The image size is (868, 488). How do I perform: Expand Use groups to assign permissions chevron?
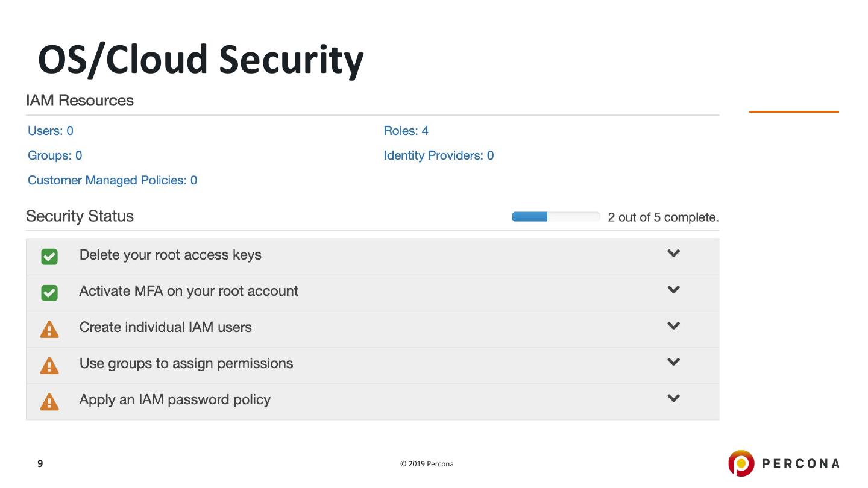(x=673, y=362)
